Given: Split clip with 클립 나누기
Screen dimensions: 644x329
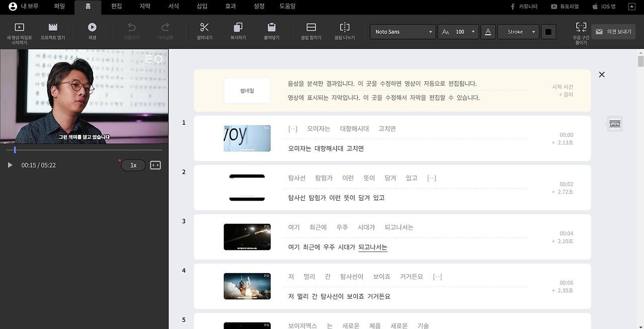Looking at the screenshot, I should pyautogui.click(x=345, y=27).
